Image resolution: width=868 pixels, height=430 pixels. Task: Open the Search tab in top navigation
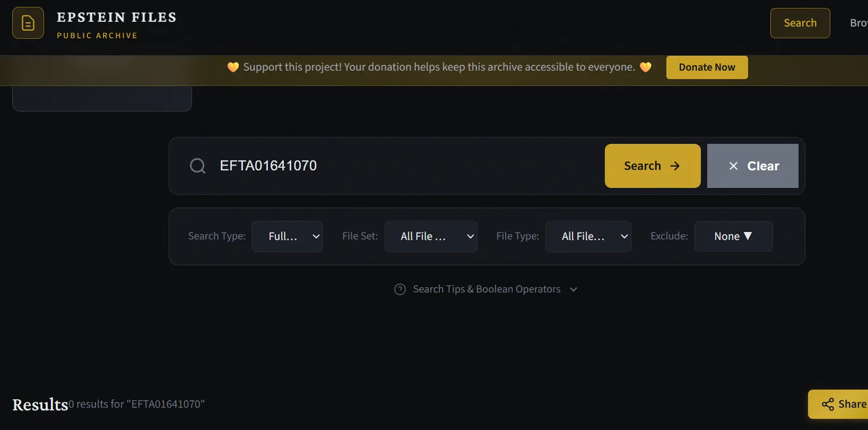click(800, 23)
